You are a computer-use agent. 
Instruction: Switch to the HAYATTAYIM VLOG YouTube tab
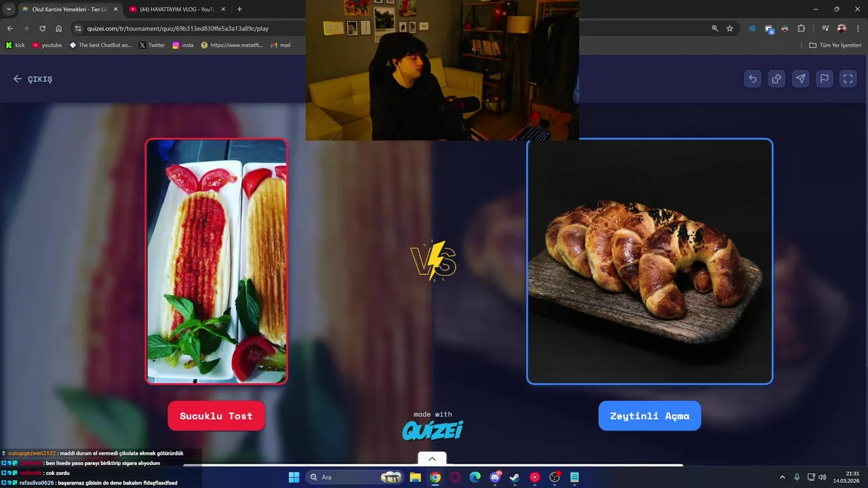[x=176, y=9]
